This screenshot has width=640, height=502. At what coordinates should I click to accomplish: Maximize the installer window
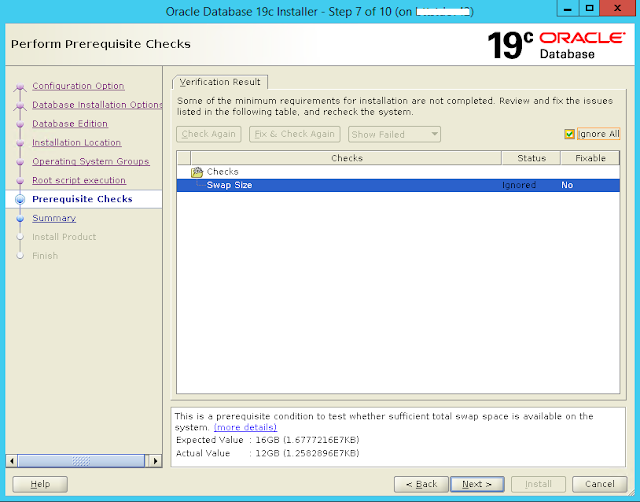tap(589, 8)
